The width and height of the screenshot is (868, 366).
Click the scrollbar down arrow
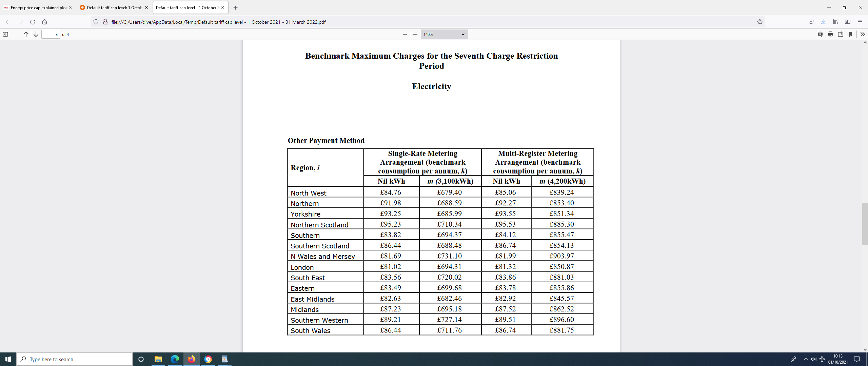865,349
